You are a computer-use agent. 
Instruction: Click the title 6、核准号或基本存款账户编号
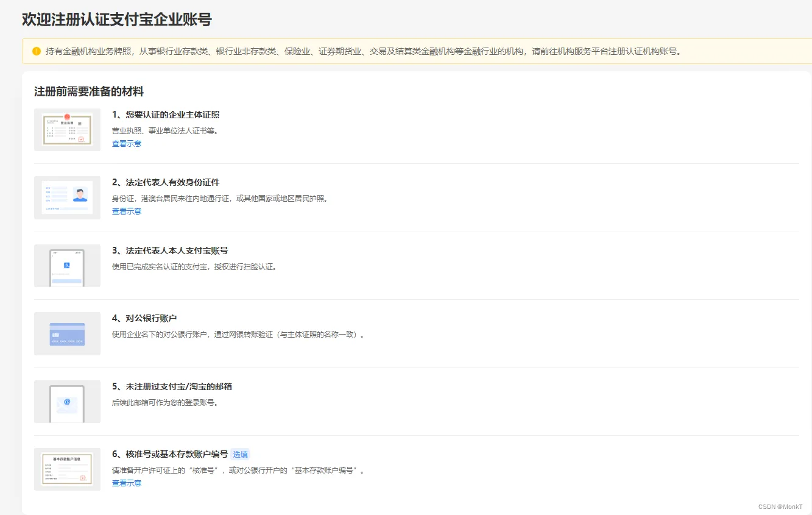click(170, 454)
